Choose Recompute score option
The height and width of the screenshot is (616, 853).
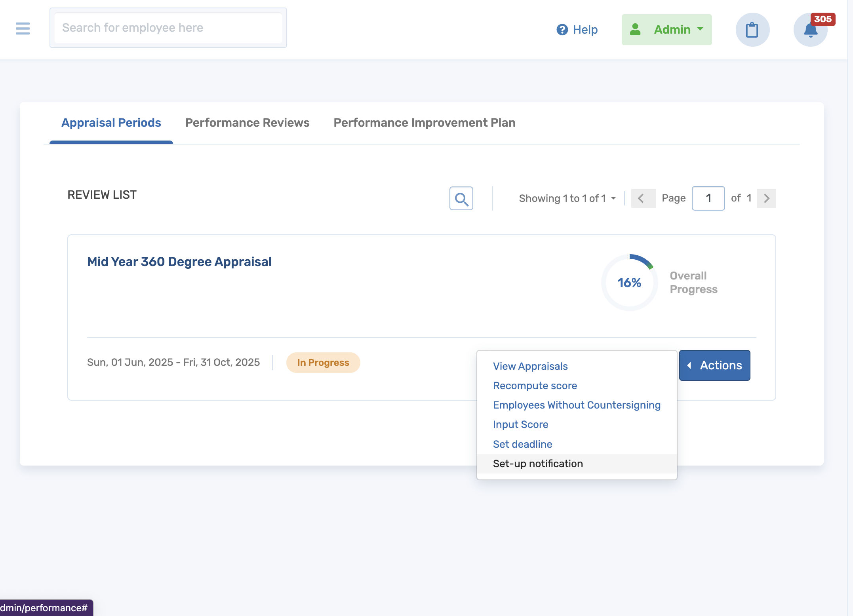click(x=535, y=386)
